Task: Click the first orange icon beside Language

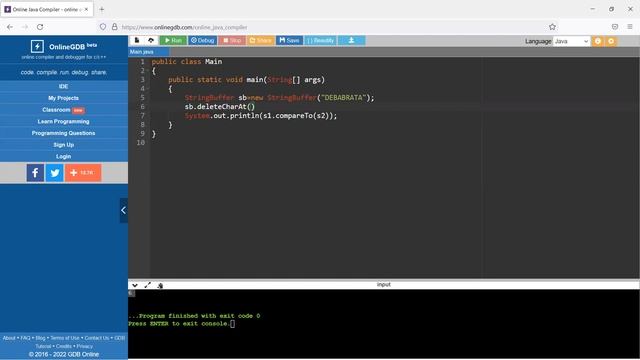Action: tap(598, 41)
